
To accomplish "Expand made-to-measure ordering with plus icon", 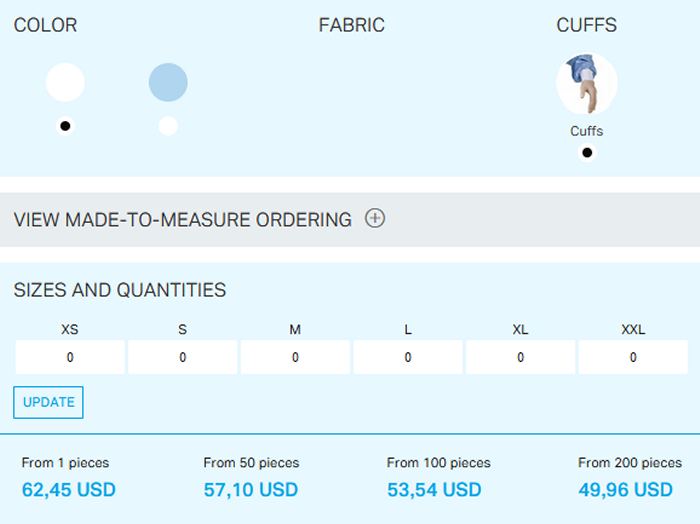I will [x=375, y=219].
